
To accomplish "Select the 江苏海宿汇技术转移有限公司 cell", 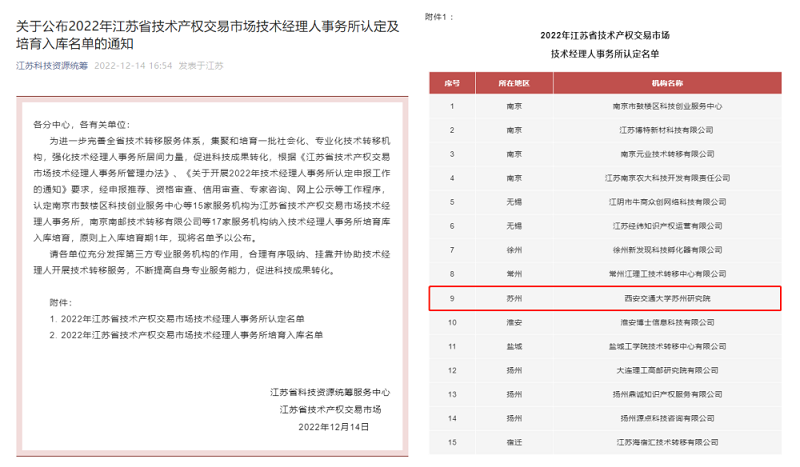I will 667,443.
